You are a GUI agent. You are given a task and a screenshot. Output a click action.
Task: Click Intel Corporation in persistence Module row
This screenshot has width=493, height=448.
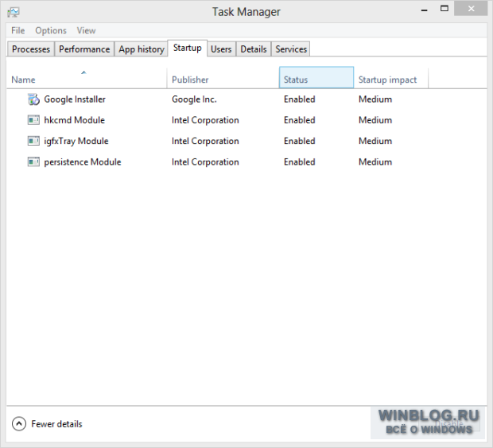pos(205,162)
